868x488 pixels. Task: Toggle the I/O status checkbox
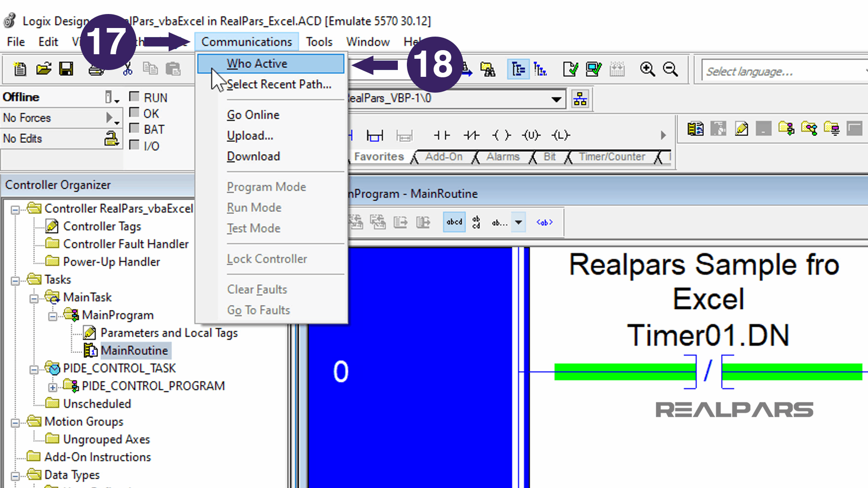pyautogui.click(x=134, y=145)
